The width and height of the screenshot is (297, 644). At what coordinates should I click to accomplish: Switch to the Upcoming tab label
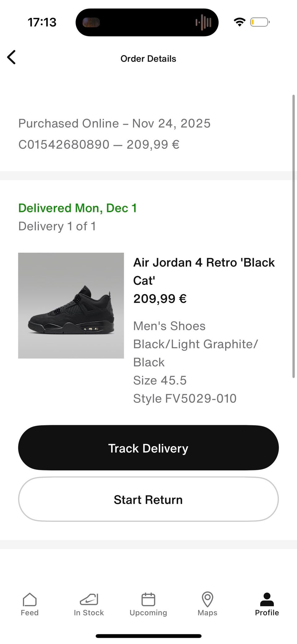tap(148, 613)
